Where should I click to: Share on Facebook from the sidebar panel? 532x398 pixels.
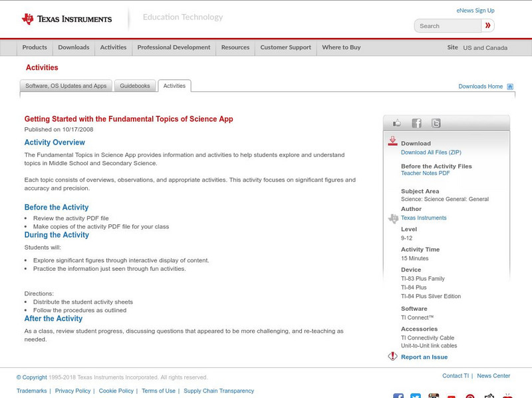(416, 123)
